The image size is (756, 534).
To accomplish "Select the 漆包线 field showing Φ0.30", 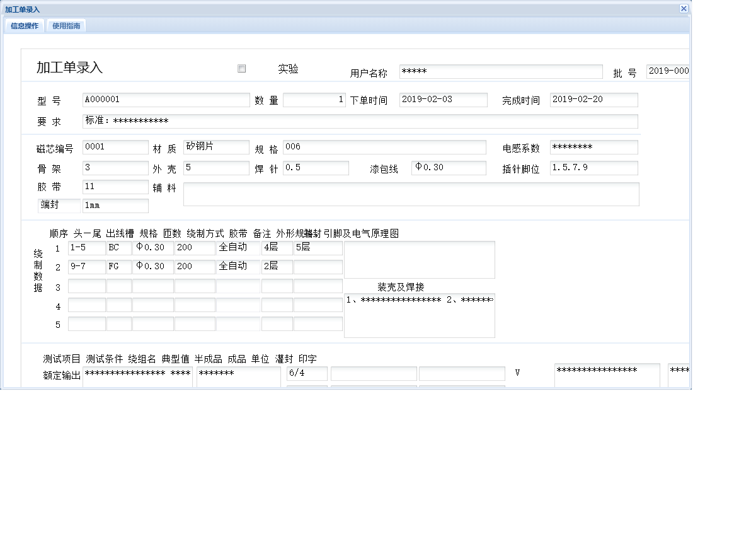I will click(449, 168).
